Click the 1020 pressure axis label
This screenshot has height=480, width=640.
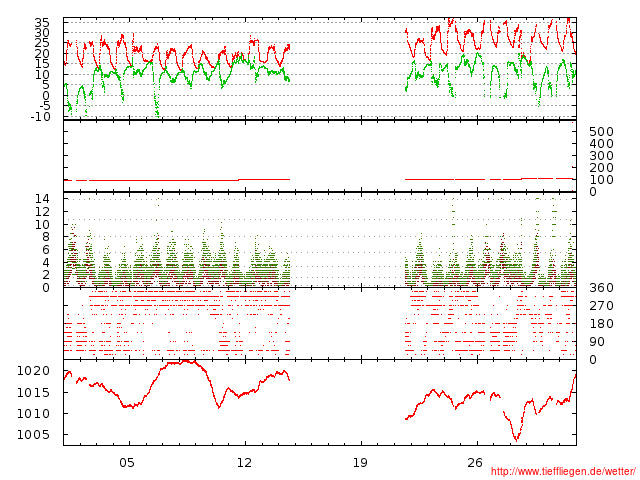tap(33, 371)
